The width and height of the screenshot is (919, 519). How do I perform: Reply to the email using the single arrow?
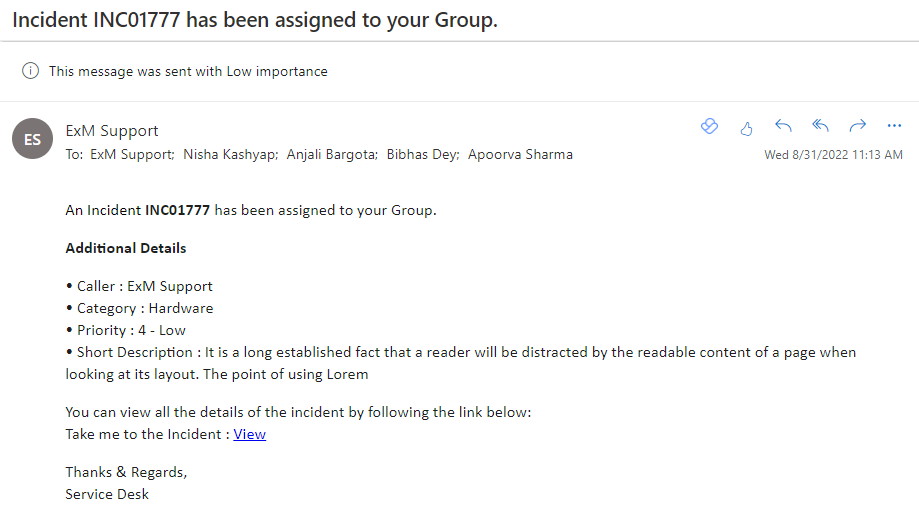(783, 125)
